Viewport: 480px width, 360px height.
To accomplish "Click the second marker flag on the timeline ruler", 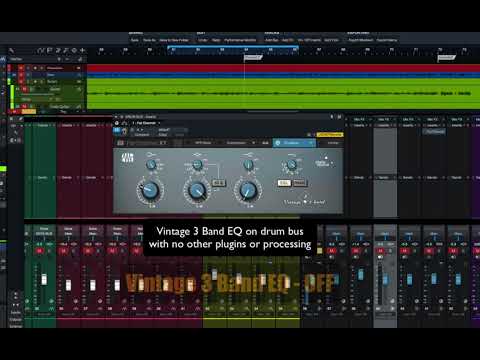I will click(446, 58).
